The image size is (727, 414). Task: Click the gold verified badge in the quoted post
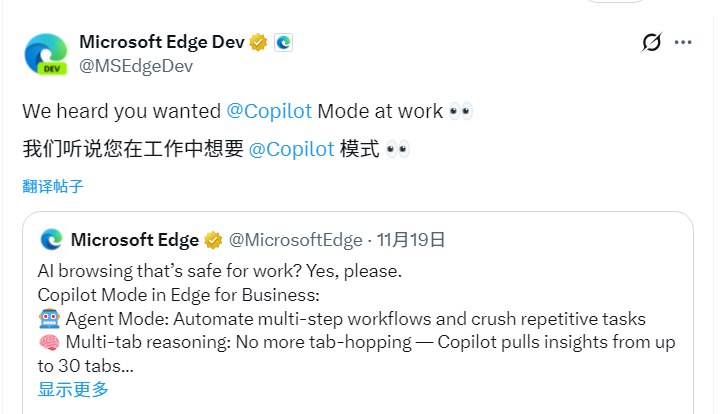coord(213,240)
